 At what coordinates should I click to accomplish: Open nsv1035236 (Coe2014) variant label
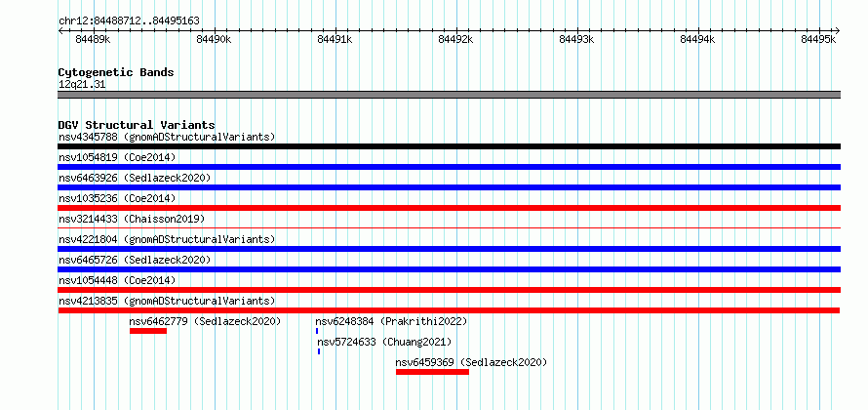117,198
